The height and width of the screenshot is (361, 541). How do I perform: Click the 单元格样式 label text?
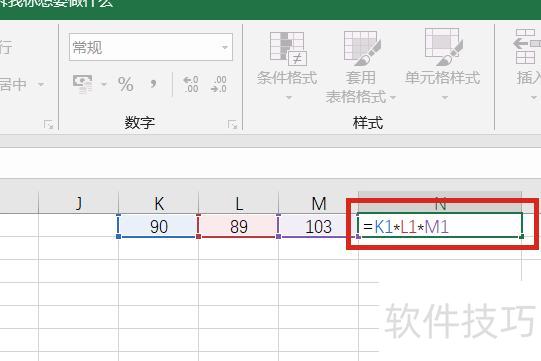coord(443,78)
